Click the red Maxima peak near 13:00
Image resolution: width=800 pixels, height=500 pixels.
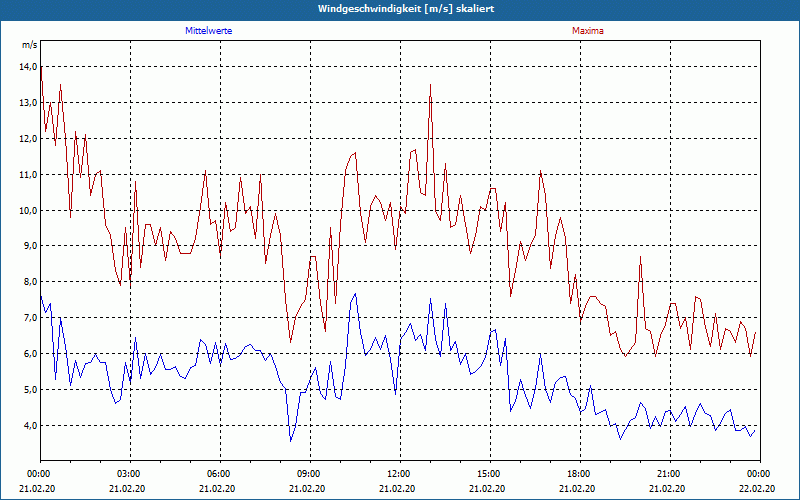tap(431, 85)
